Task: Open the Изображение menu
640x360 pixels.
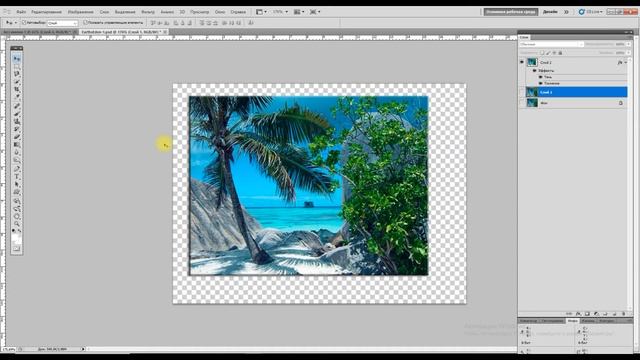Action: click(x=80, y=12)
